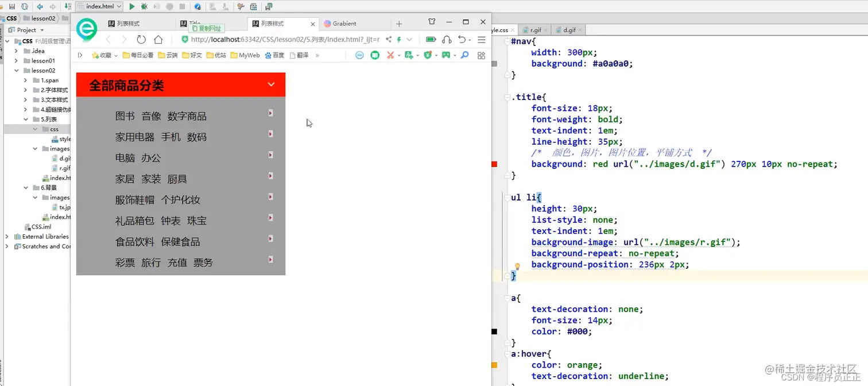
Task: Close the active 列表样式 browser tab
Action: [313, 24]
